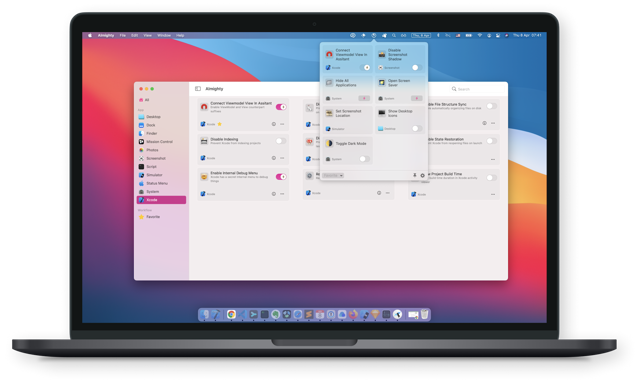This screenshot has width=640, height=383.
Task: Open Visual Studio Code from the Dock
Action: pyautogui.click(x=242, y=314)
